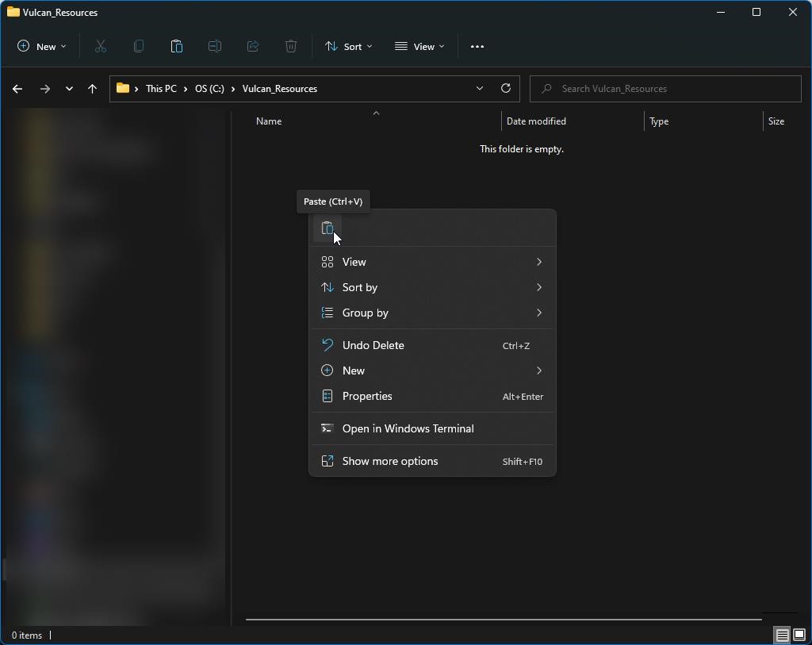Switch to large thumbnails view toggle
812x645 pixels.
[799, 635]
